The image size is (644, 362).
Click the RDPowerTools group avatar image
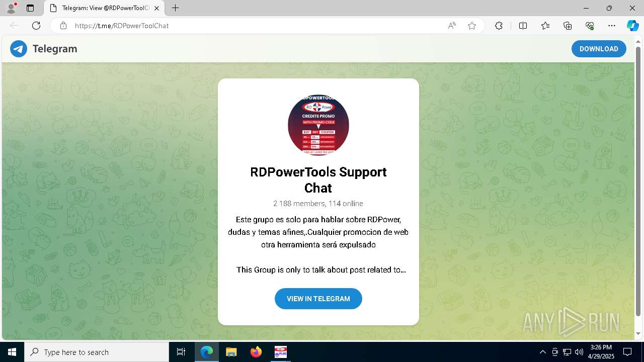(x=318, y=125)
